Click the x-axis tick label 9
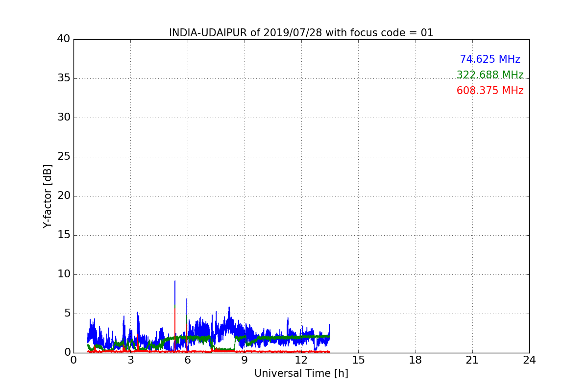This screenshot has width=588, height=392. click(245, 360)
